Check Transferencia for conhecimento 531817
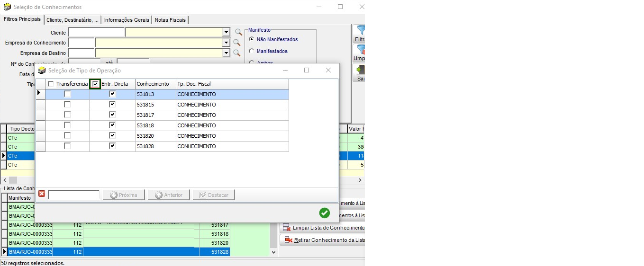Image resolution: width=644 pixels, height=266 pixels. click(67, 115)
